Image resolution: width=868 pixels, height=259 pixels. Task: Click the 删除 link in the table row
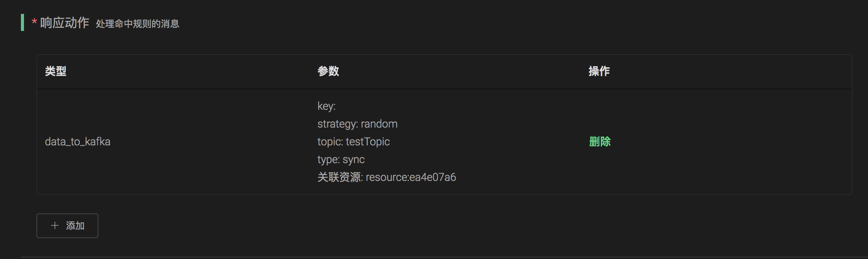[x=600, y=142]
